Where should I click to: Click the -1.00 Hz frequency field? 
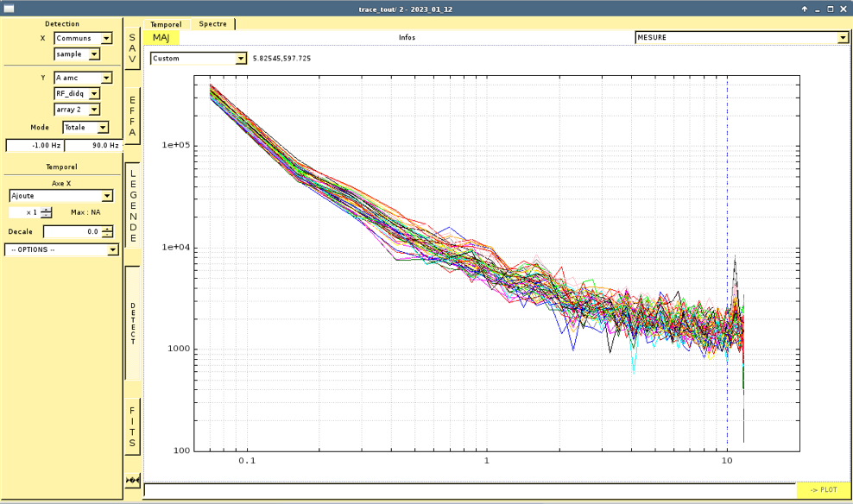click(34, 146)
